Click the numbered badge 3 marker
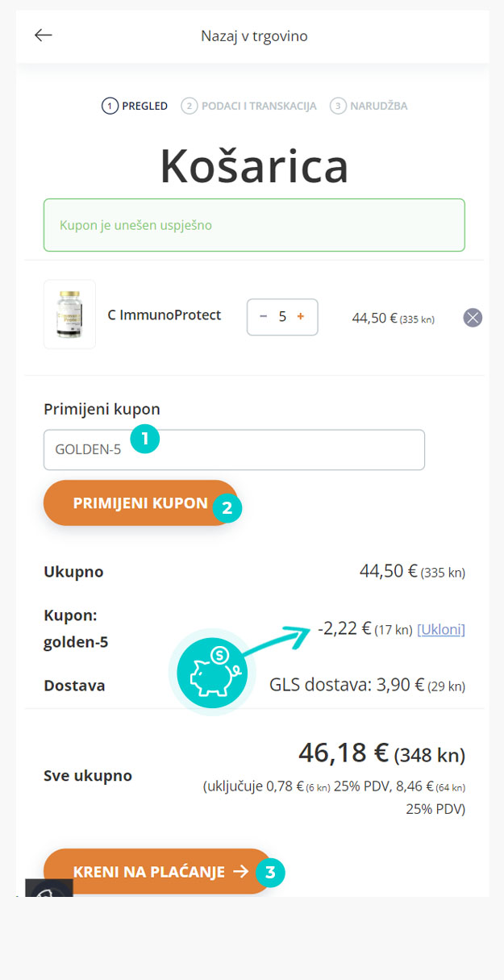Viewport: 504px width, 980px height. coord(270,872)
